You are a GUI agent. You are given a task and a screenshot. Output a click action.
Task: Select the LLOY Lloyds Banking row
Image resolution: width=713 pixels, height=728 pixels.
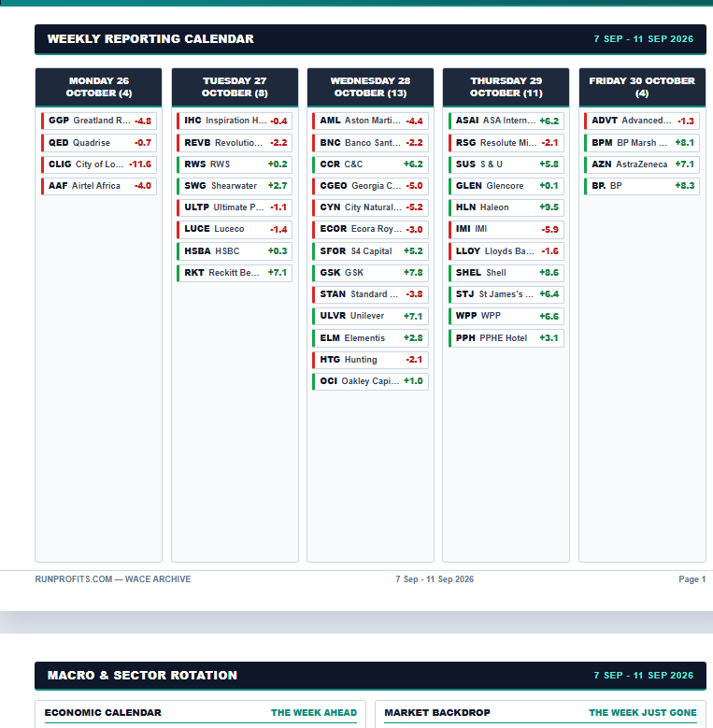coord(506,251)
